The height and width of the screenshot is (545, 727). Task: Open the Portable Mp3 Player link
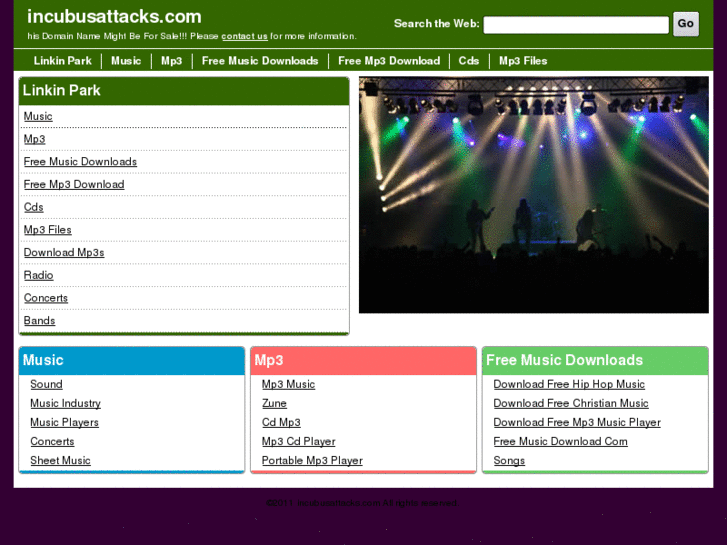coord(312,461)
